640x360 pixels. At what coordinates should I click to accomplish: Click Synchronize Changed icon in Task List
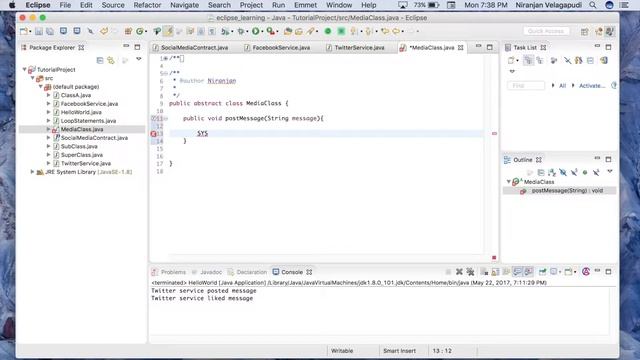(x=578, y=60)
